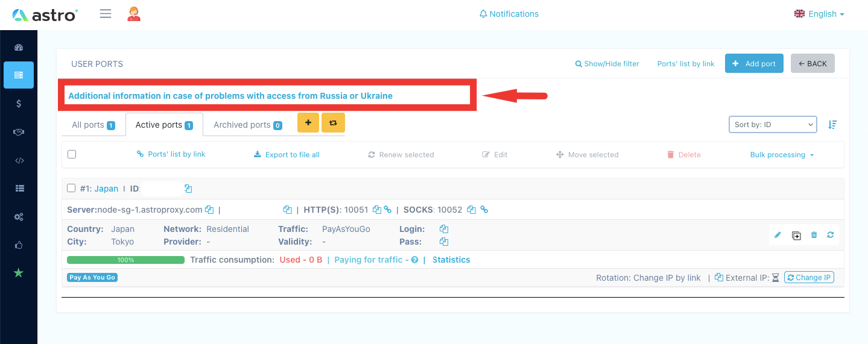Click Ports' list by link in bulk toolbar
This screenshot has height=344, width=868.
coord(171,154)
